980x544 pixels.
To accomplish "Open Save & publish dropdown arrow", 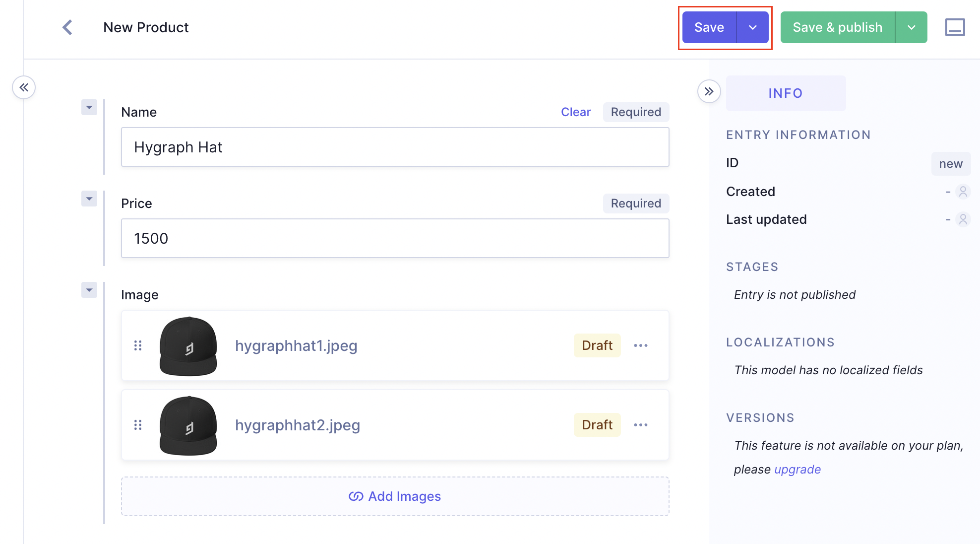I will (x=912, y=27).
